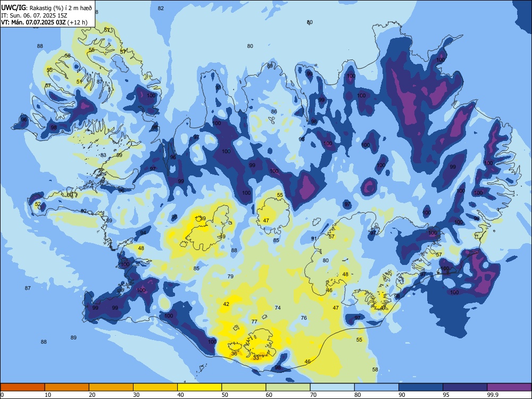Screen dimensions: 532x399
Task: Click the 20–30 light orange legend swatch
Action: pyautogui.click(x=111, y=387)
